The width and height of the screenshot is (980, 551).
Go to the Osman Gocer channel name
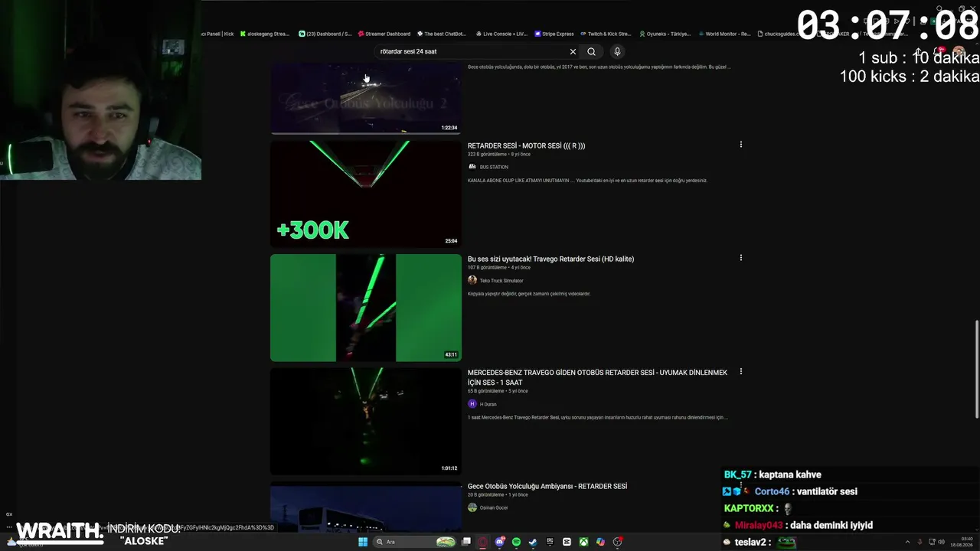tap(494, 507)
